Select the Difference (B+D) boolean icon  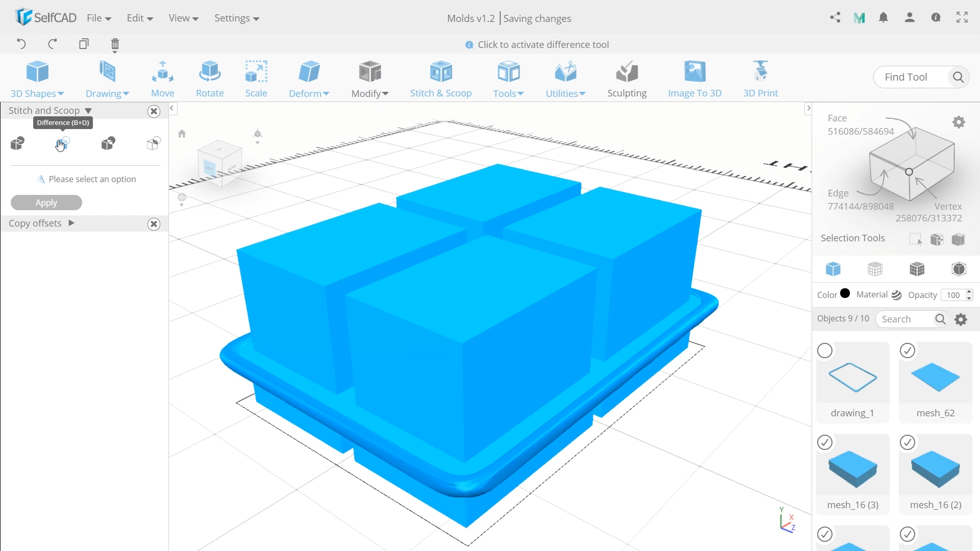click(x=62, y=144)
